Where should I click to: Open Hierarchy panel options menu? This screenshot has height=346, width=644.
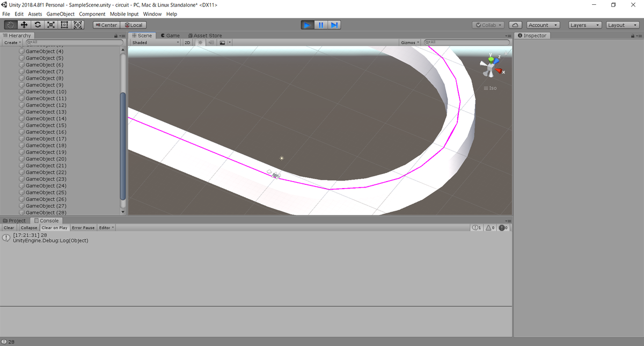(x=122, y=35)
